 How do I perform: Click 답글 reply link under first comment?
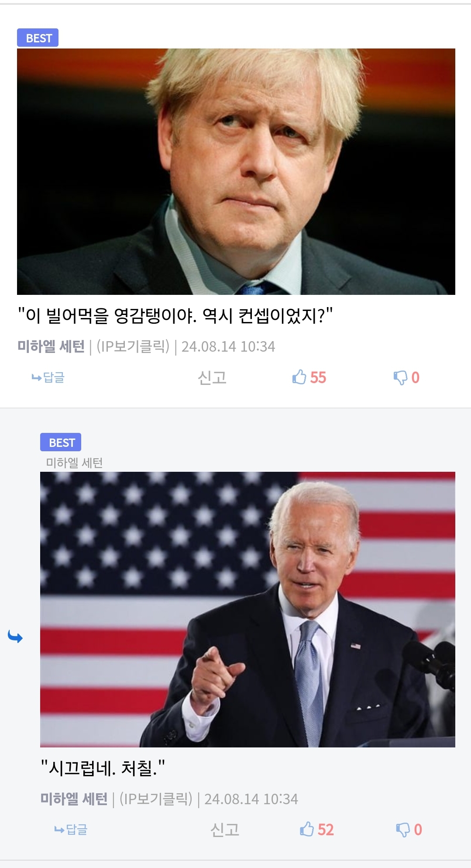click(x=48, y=377)
